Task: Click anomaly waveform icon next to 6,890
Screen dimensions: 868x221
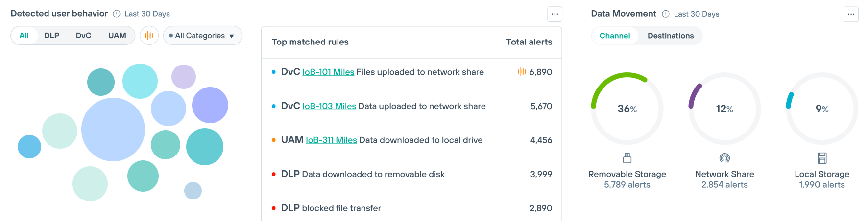Action: coord(522,72)
